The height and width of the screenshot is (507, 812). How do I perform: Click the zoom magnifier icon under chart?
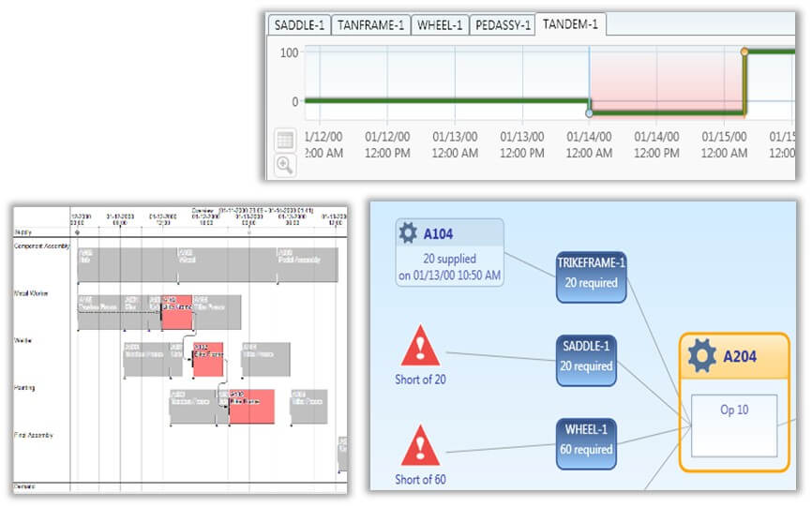point(285,165)
